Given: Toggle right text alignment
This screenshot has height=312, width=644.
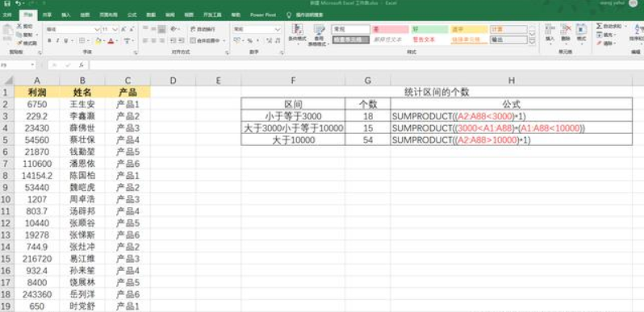Looking at the screenshot, I should click(x=162, y=40).
